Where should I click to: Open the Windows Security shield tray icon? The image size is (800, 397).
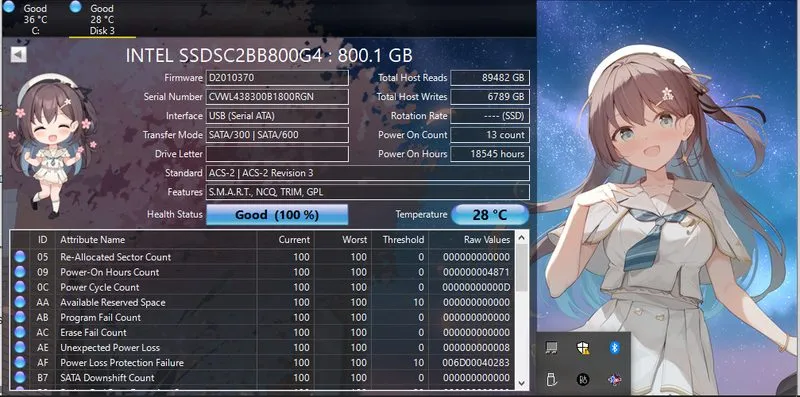click(583, 348)
